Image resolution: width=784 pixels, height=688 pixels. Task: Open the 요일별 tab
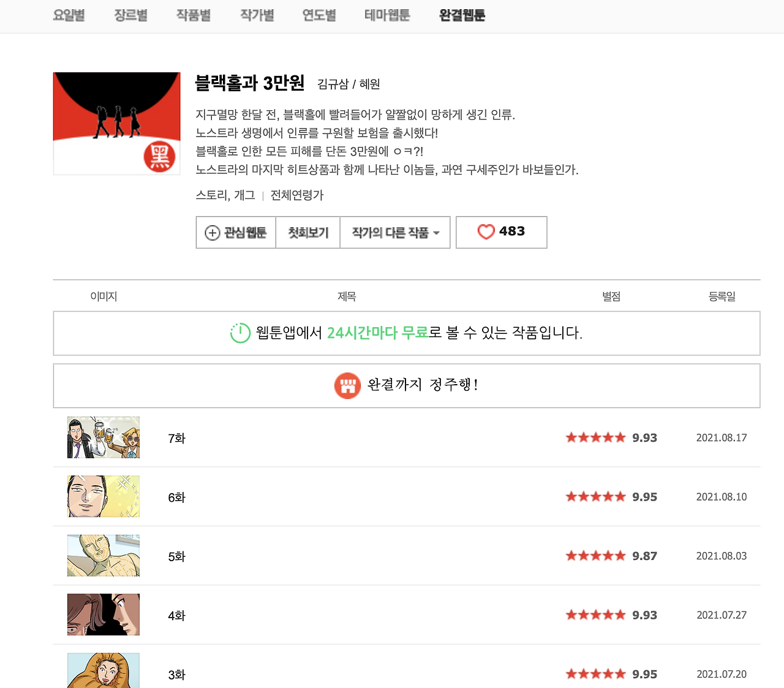pyautogui.click(x=69, y=15)
